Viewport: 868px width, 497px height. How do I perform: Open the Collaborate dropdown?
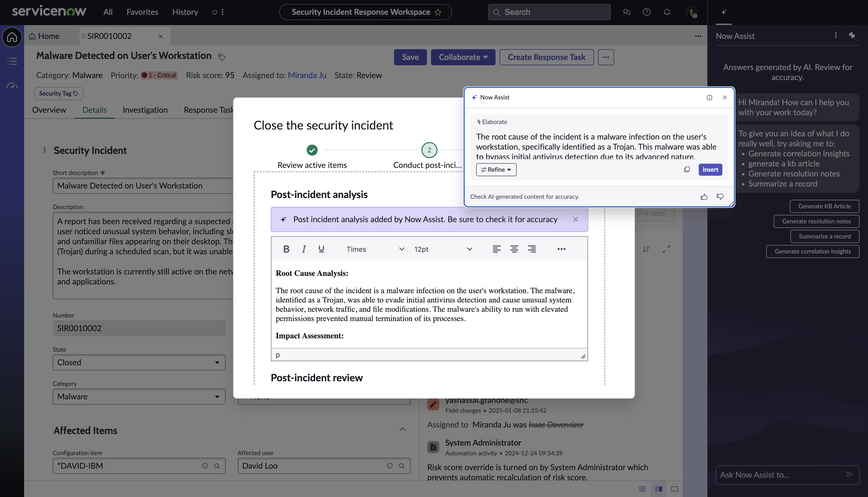coord(463,57)
